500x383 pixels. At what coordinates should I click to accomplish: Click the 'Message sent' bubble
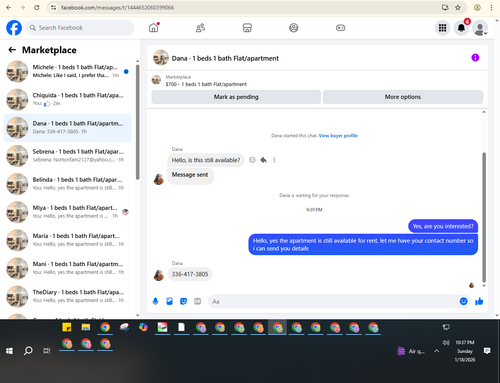click(190, 175)
